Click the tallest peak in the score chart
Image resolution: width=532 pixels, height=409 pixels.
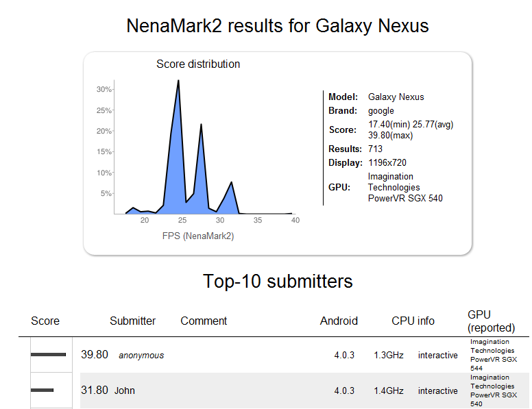[178, 82]
